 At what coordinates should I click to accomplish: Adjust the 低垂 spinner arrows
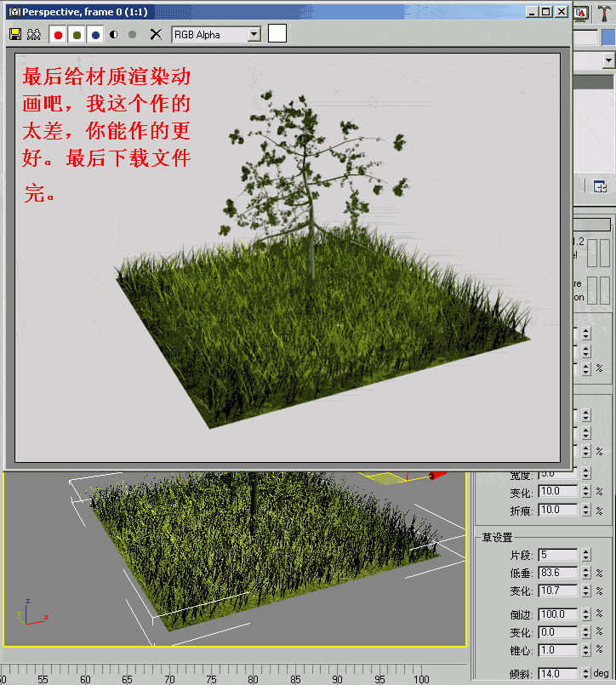[x=586, y=573]
